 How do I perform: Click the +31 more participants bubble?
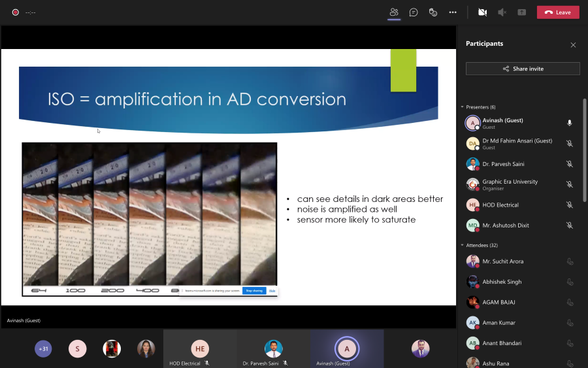pos(43,349)
